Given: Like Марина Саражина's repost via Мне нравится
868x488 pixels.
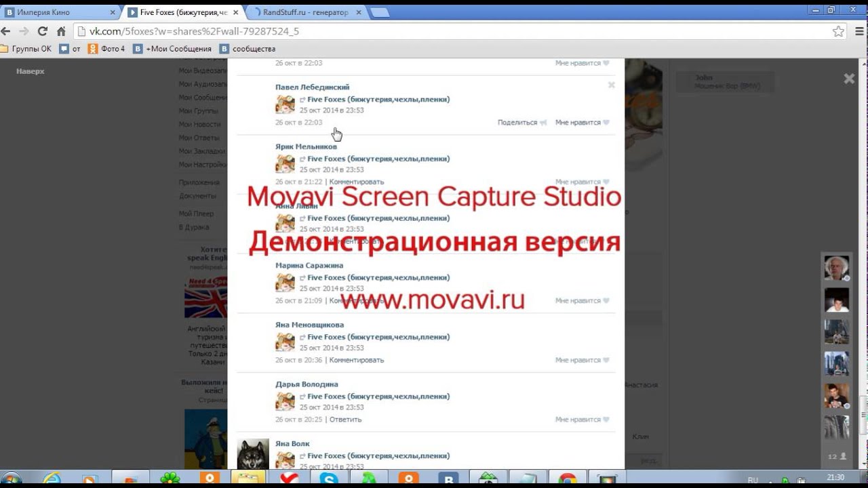Looking at the screenshot, I should pyautogui.click(x=582, y=300).
